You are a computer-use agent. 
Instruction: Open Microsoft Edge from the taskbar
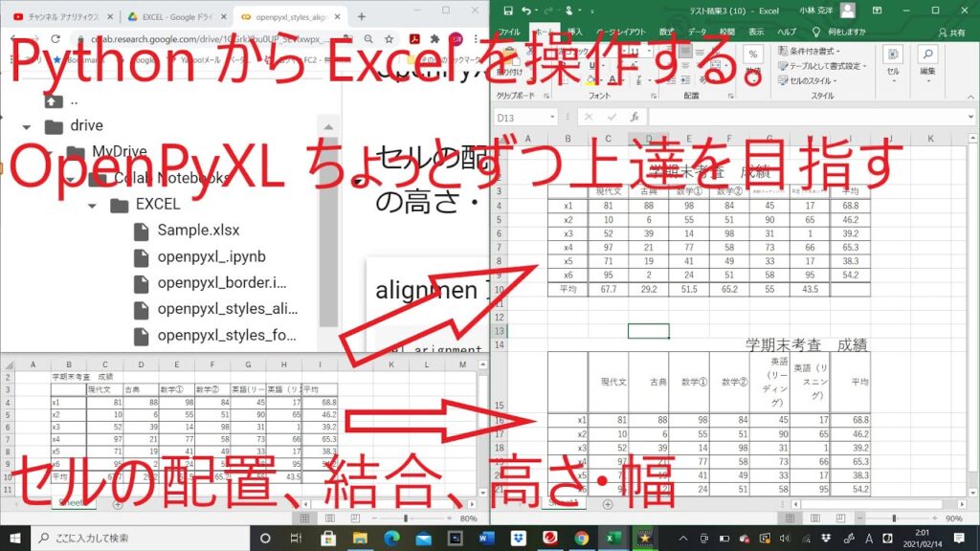pos(393,538)
